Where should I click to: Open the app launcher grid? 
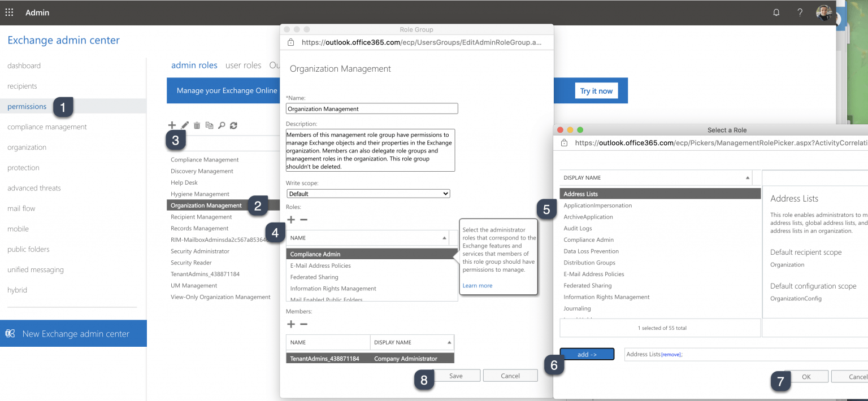[x=9, y=12]
